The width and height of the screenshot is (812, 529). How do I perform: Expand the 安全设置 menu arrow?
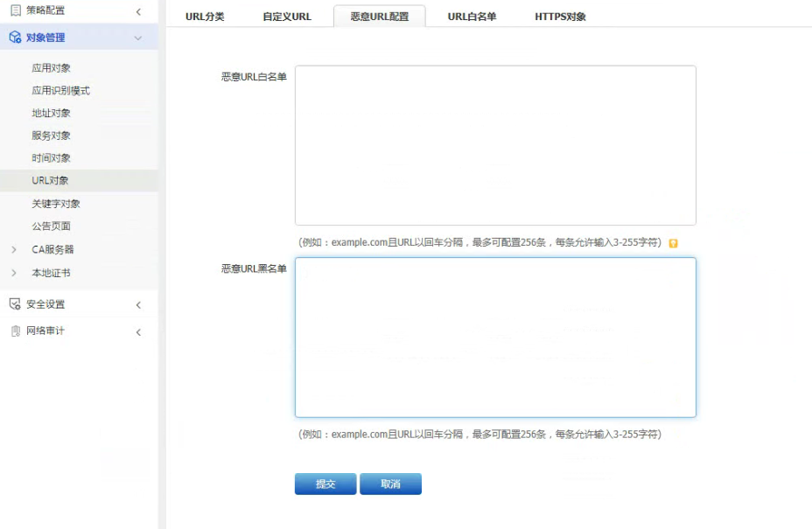[x=138, y=305]
